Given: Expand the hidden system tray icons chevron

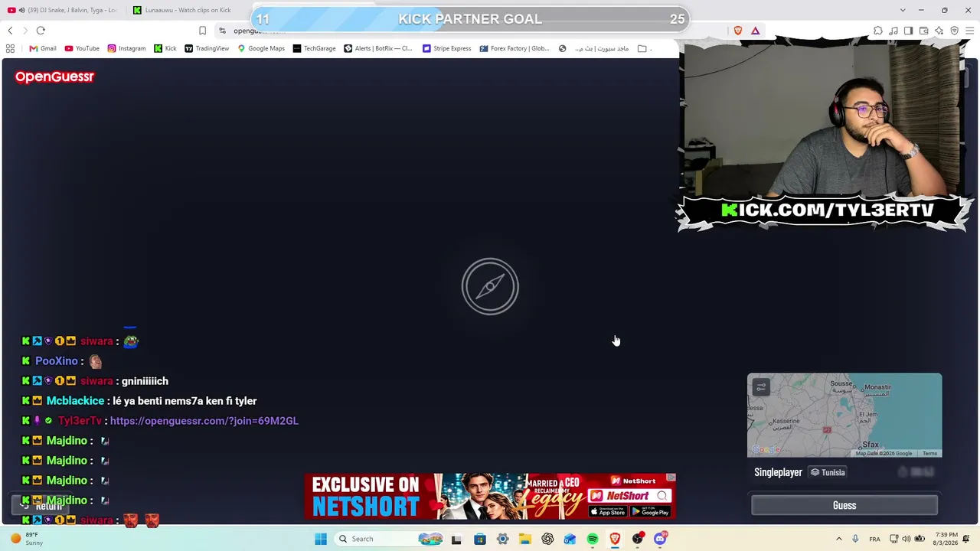Looking at the screenshot, I should tap(839, 539).
